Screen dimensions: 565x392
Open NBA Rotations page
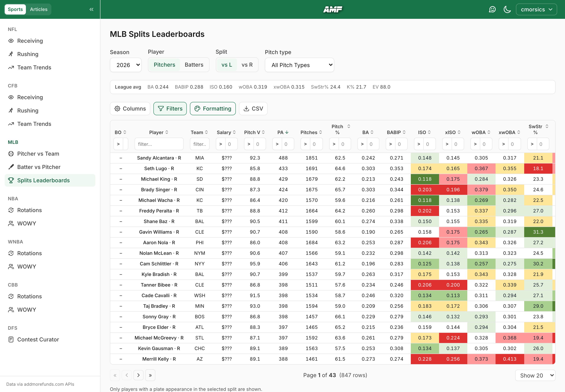[50, 210]
